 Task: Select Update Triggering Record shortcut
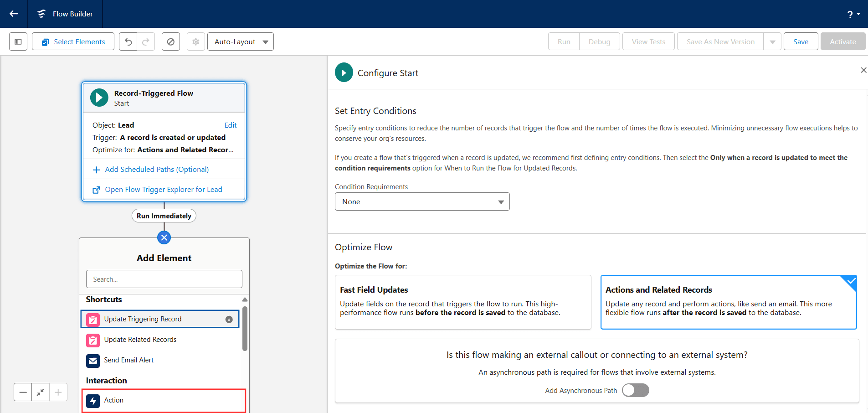(160, 319)
